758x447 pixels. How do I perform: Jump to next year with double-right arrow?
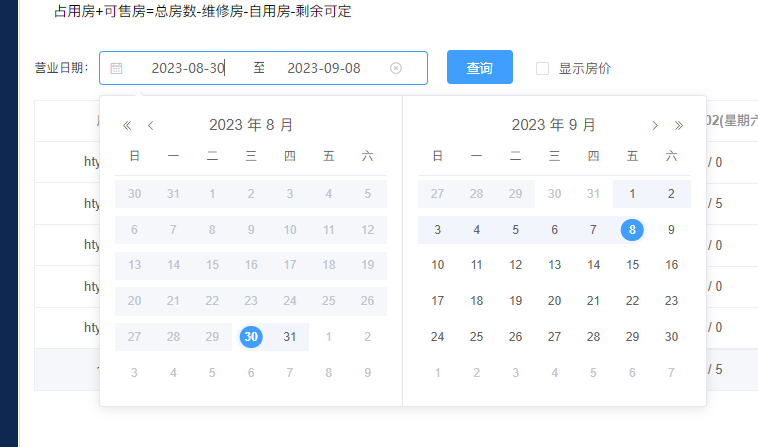[679, 125]
